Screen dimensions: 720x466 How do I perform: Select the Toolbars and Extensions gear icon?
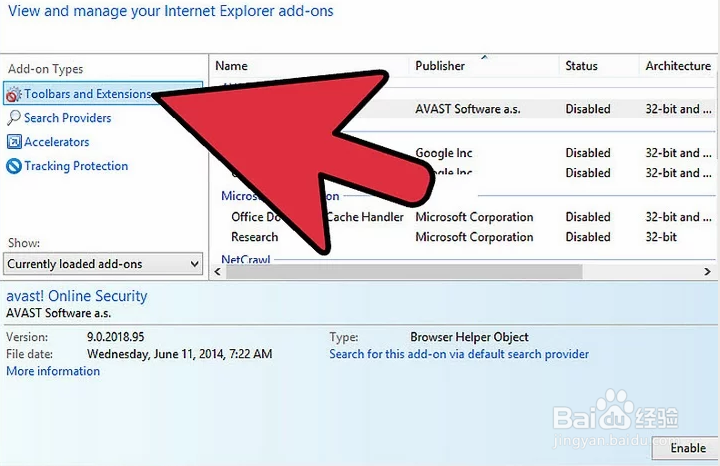[x=13, y=94]
